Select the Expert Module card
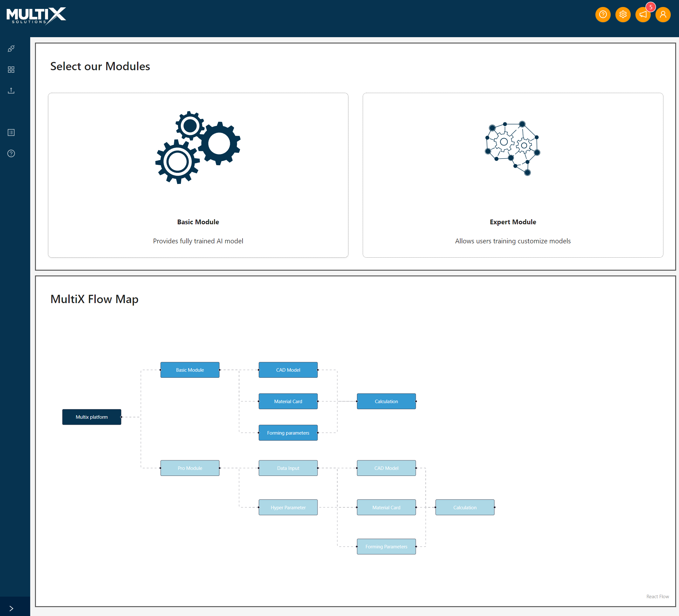Screen dimensions: 679x616 (x=513, y=175)
